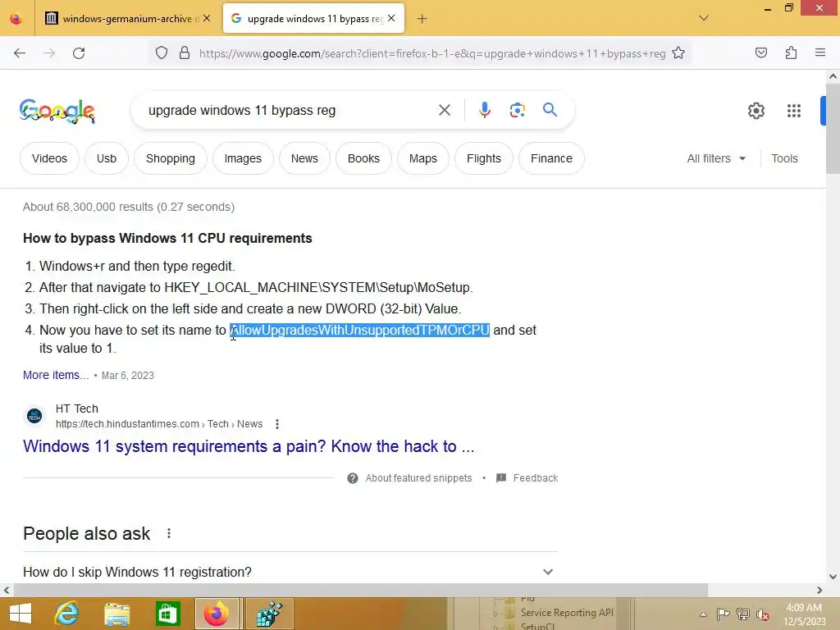This screenshot has width=840, height=630.
Task: Open Save to Pocket
Action: [x=761, y=53]
